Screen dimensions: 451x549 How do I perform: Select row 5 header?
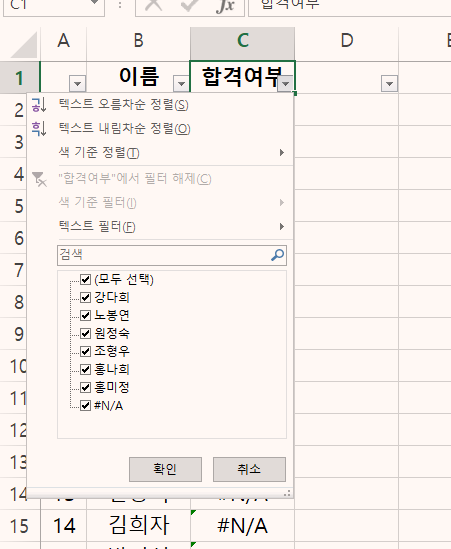tap(13, 206)
